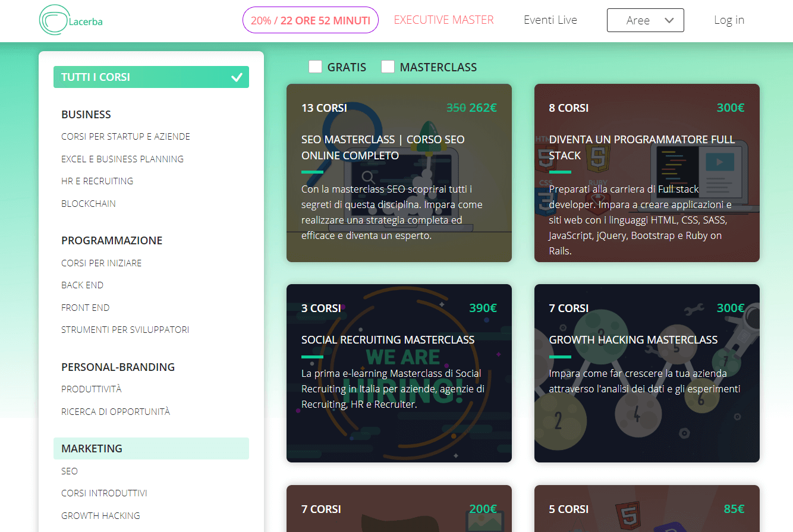This screenshot has width=793, height=532.
Task: Open HR e Recruiting subcategory
Action: [x=97, y=181]
